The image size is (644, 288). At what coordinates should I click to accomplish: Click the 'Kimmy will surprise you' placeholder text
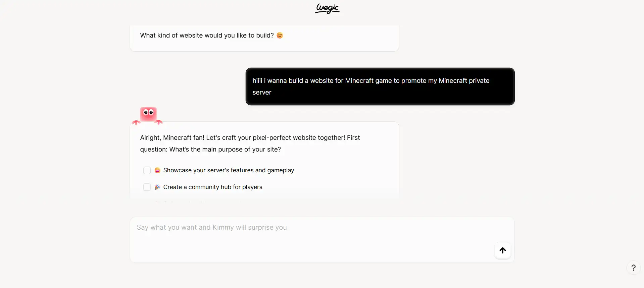pos(250,227)
